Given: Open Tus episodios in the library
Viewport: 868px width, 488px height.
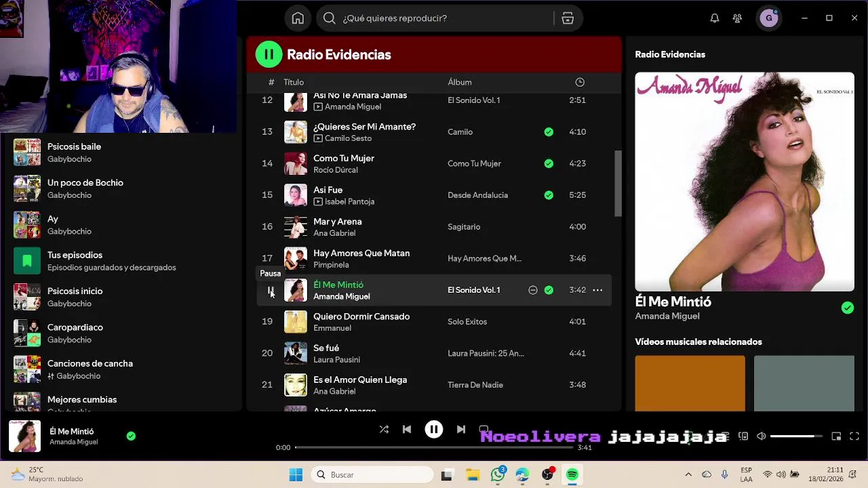Looking at the screenshot, I should (122, 261).
